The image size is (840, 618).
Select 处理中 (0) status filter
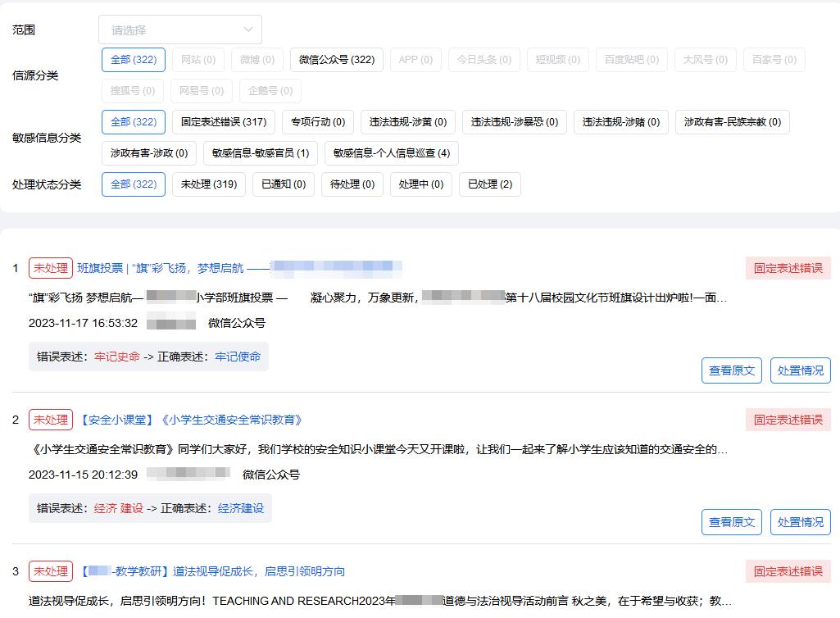(420, 184)
